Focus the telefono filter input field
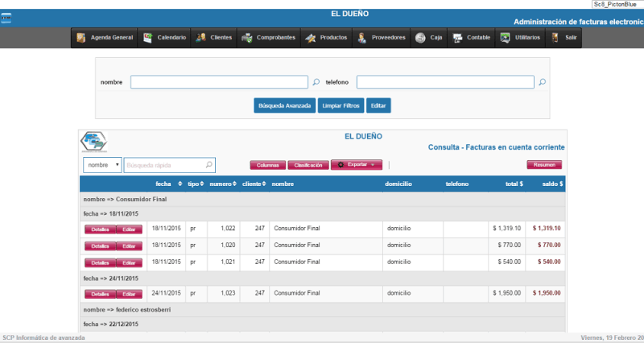The height and width of the screenshot is (343, 644). point(445,82)
